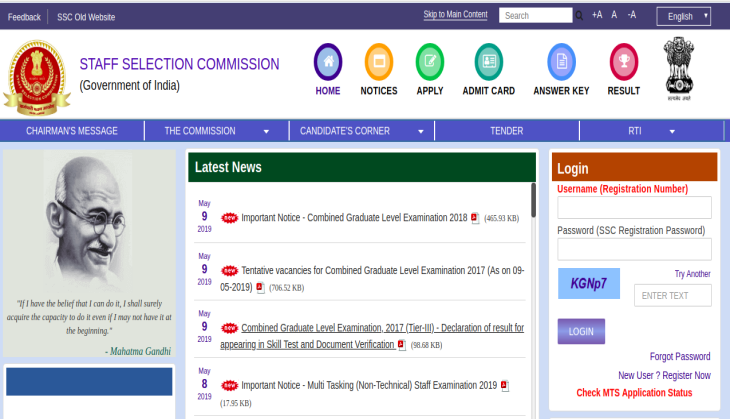This screenshot has height=419, width=730.
Task: Open PDF icon for Tentative vacancies 2017 notice
Action: click(x=260, y=288)
